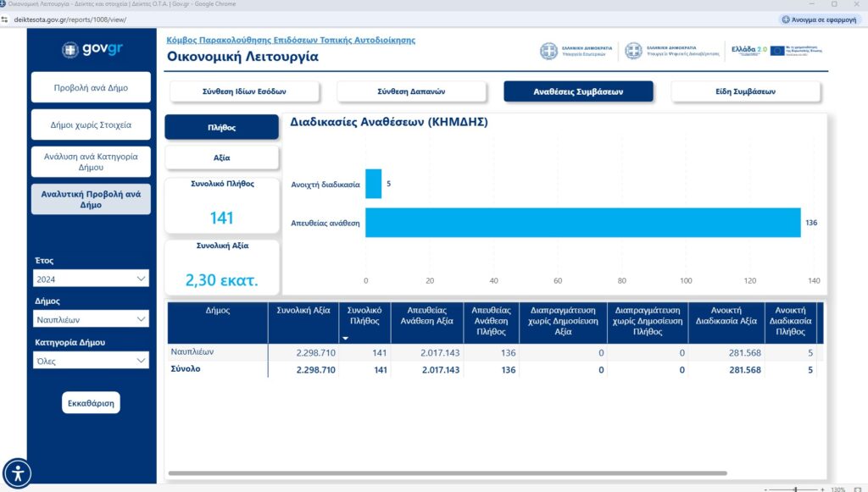The height and width of the screenshot is (492, 868).
Task: Click the Ελλάδα 2.0 logo
Action: (x=748, y=51)
